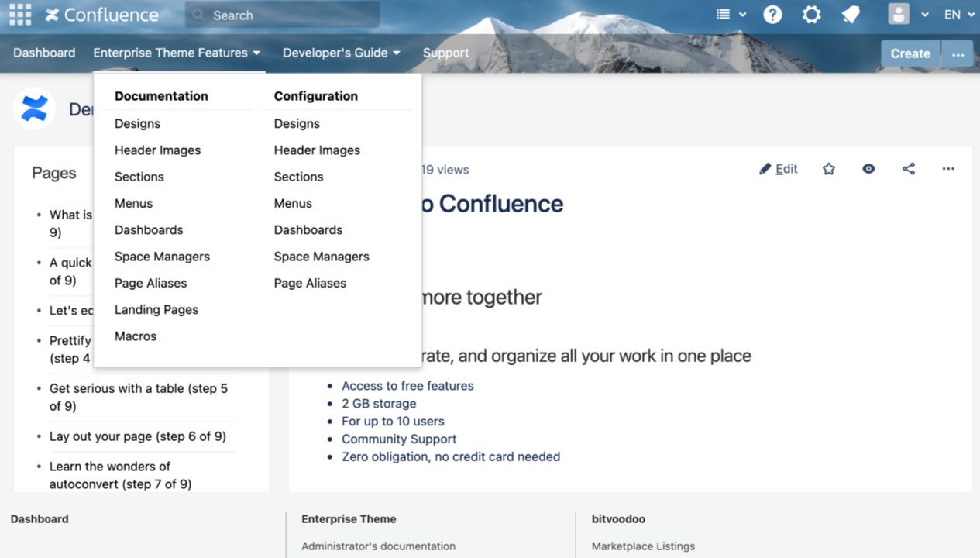The height and width of the screenshot is (558, 980).
Task: Click the share page icon
Action: click(909, 169)
